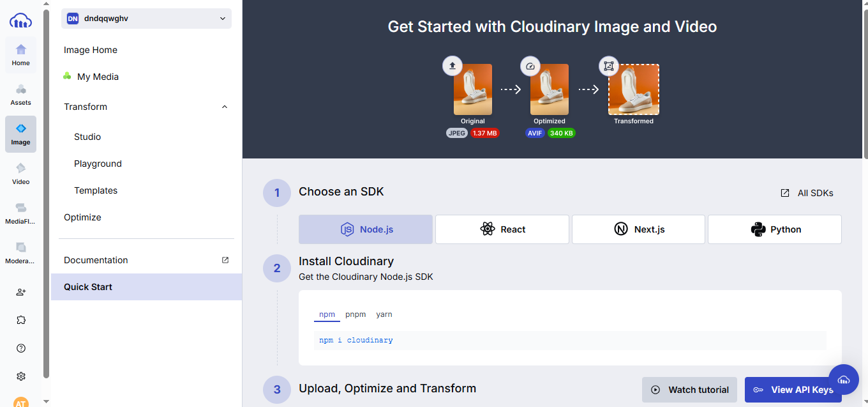
Task: Open Documentation link in sidebar
Action: (x=96, y=260)
